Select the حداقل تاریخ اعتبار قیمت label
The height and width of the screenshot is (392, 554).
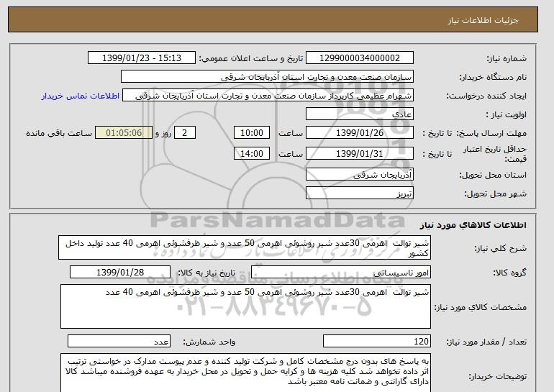coord(495,154)
